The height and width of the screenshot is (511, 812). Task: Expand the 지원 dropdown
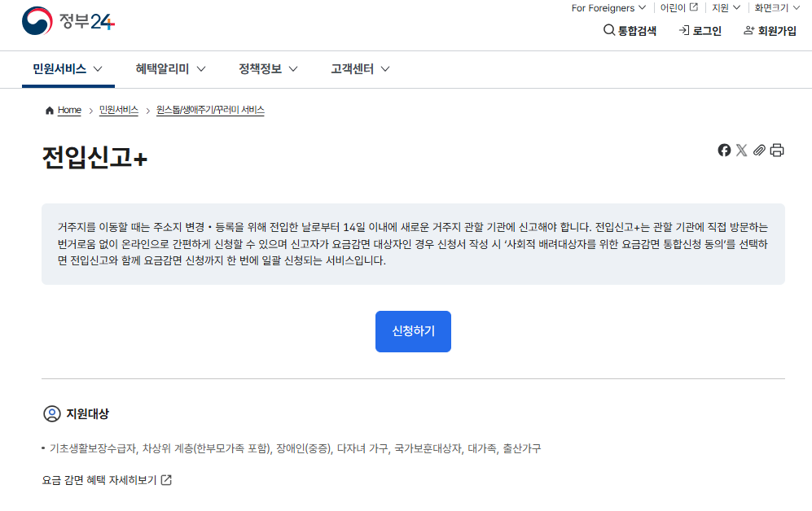(x=726, y=8)
